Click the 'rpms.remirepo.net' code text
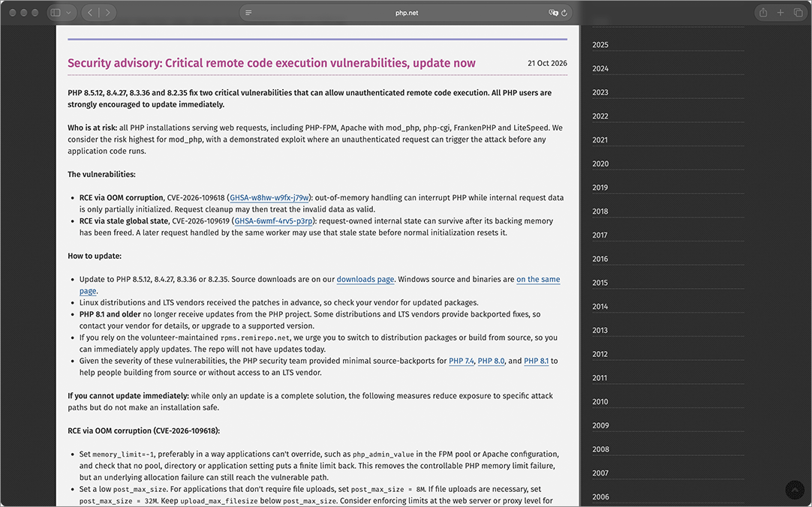Screen dimensions: 812x507 [x=255, y=337]
